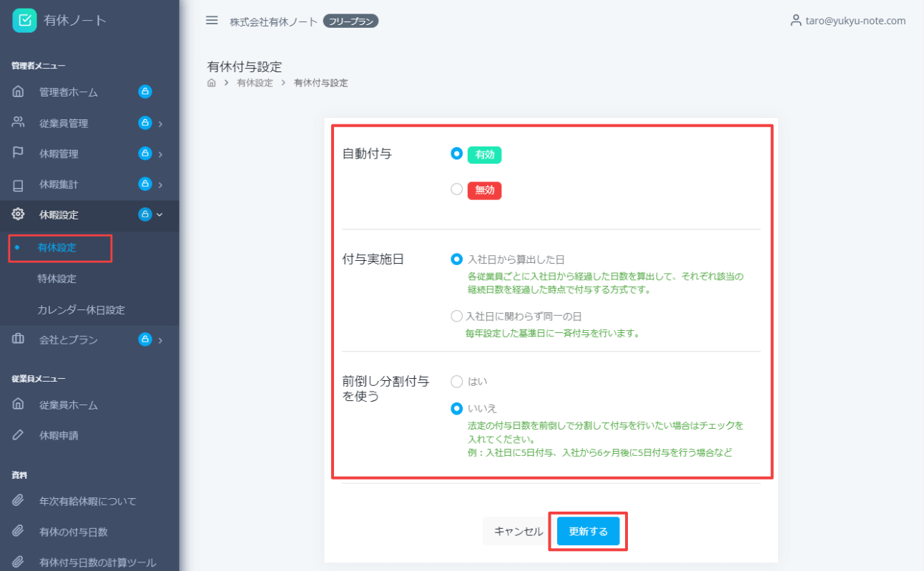Open the hamburger navigation menu
Screen dimensions: 924x571
tap(212, 20)
